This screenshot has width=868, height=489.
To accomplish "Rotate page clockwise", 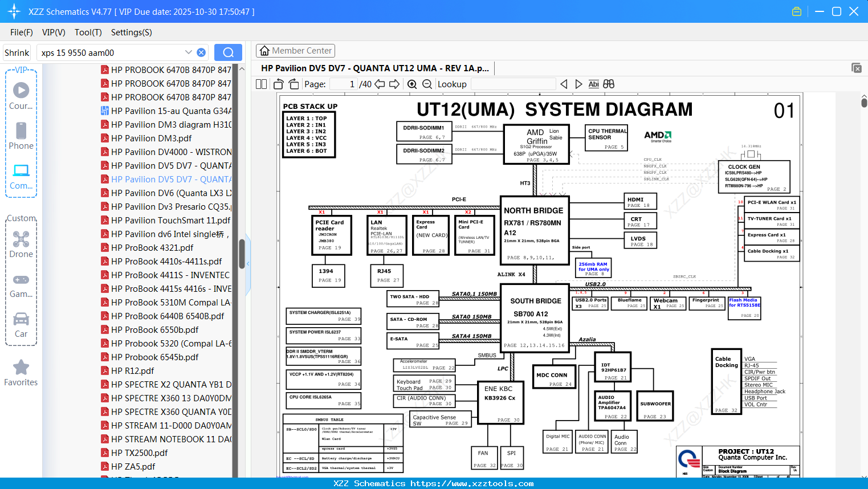I will tap(294, 84).
